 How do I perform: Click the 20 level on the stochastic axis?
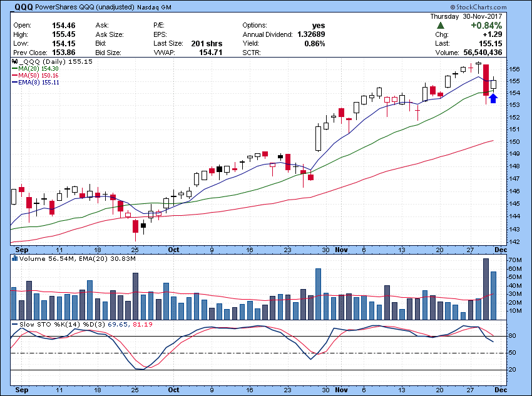click(x=513, y=370)
